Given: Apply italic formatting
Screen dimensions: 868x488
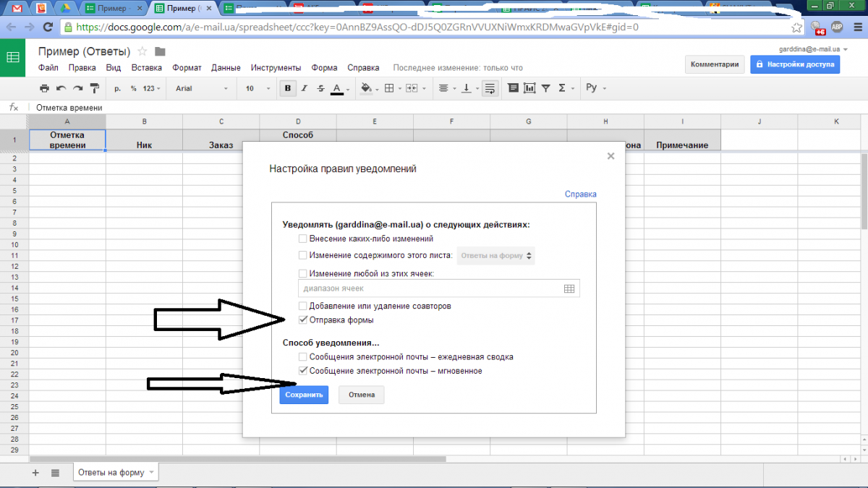Looking at the screenshot, I should coord(304,88).
